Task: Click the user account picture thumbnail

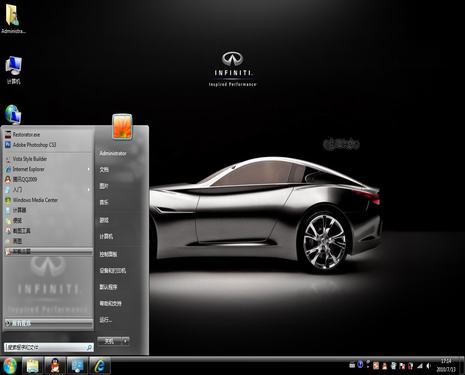Action: (122, 126)
